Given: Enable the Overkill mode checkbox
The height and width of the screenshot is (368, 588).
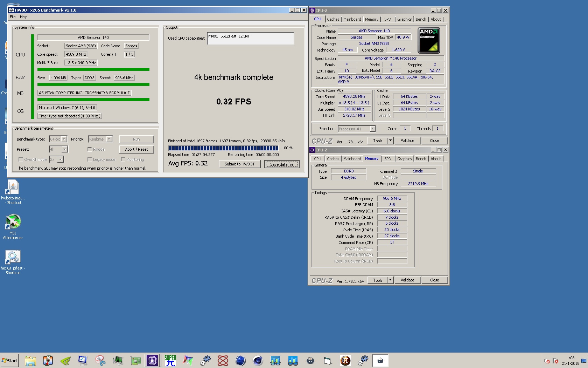Looking at the screenshot, I should [21, 159].
